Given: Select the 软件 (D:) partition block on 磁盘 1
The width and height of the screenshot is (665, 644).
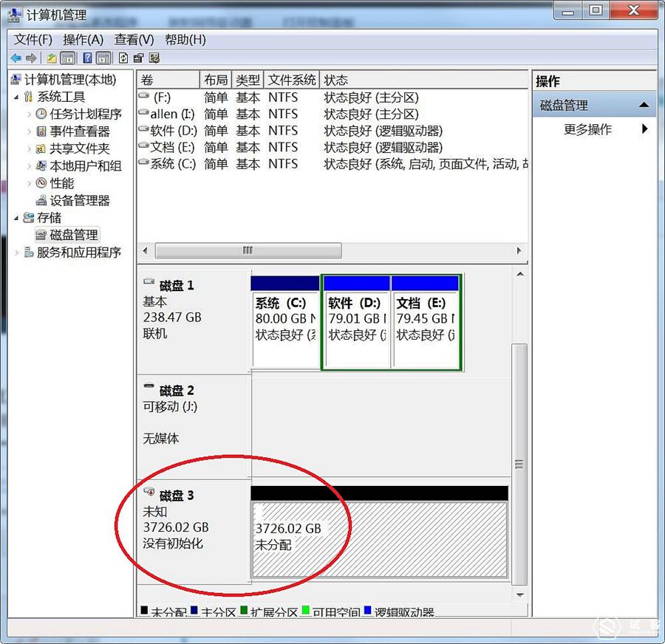Looking at the screenshot, I should [357, 322].
